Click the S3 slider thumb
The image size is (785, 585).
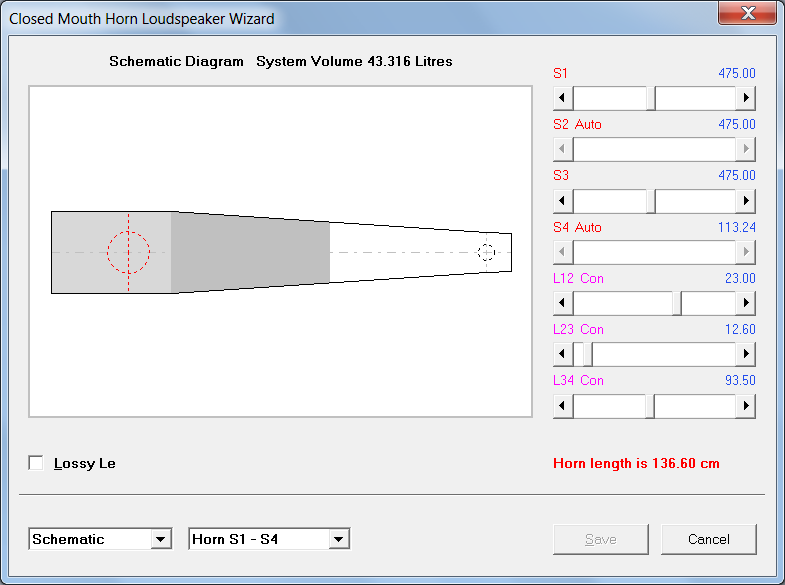click(x=651, y=201)
